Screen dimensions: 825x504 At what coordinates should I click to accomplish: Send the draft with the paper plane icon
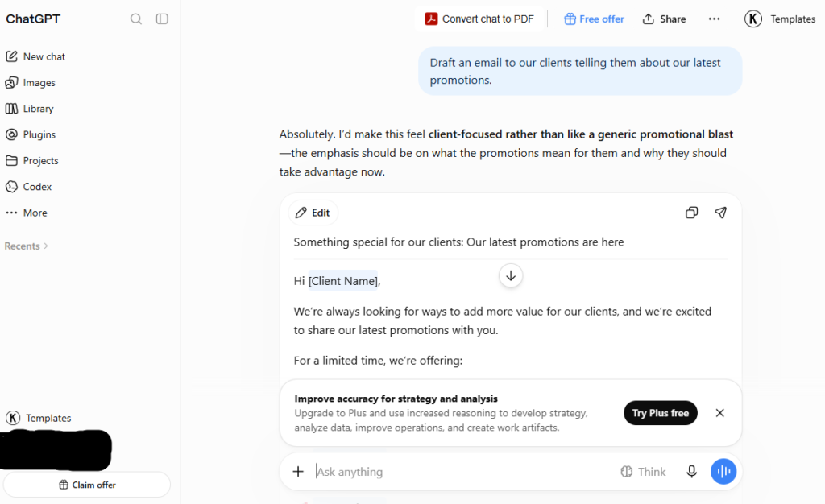[721, 213]
